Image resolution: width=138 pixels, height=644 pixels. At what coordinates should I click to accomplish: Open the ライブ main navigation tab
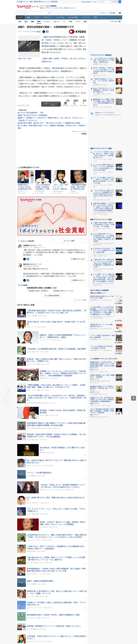point(37,17)
